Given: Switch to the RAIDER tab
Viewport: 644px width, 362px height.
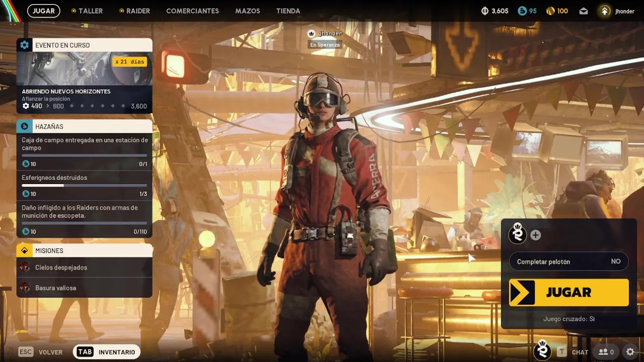Looking at the screenshot, I should 134,11.
